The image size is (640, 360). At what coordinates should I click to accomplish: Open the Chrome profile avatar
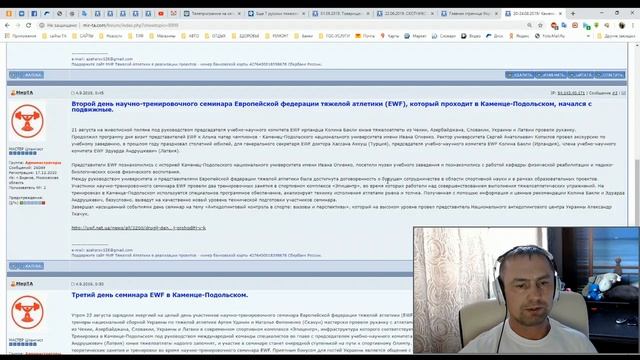(x=622, y=25)
